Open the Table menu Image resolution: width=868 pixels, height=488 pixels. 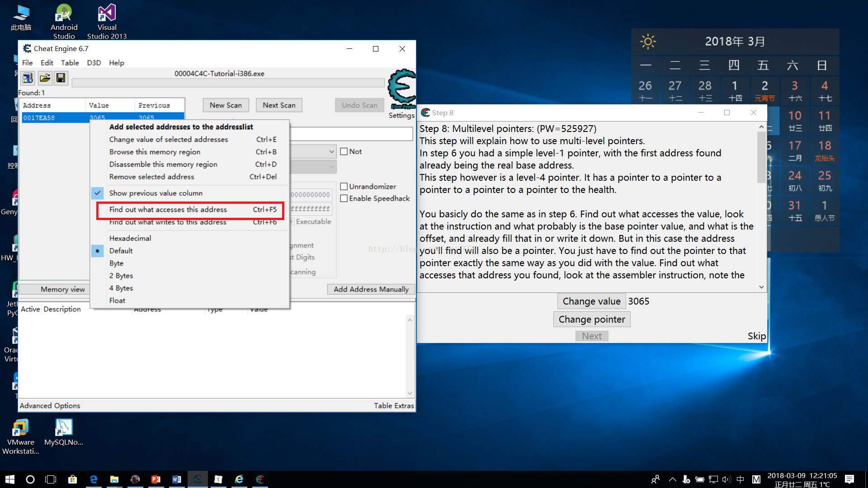(x=70, y=63)
